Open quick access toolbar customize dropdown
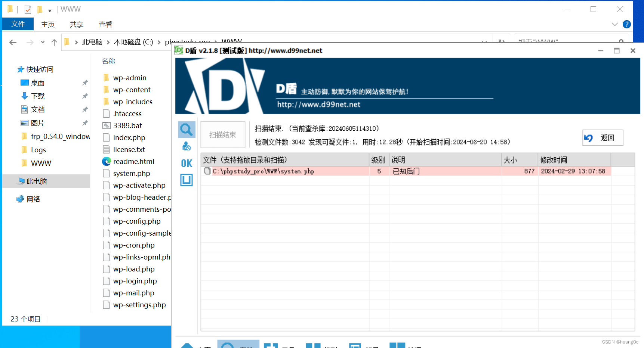 [50, 10]
